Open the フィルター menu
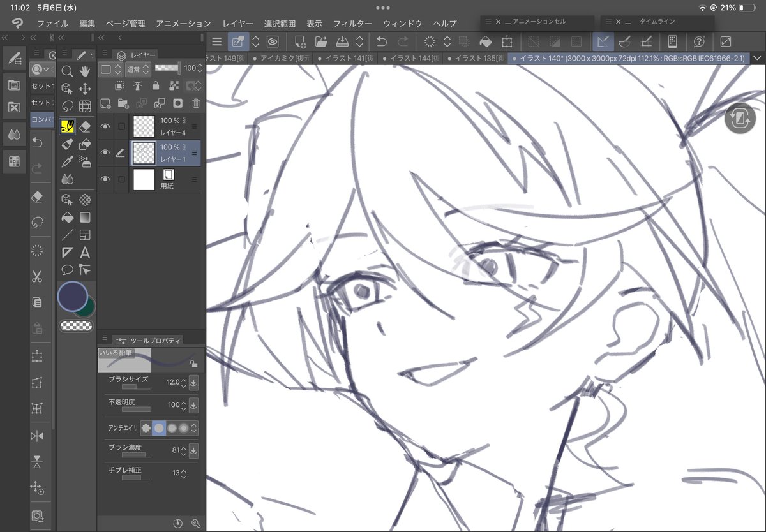Viewport: 766px width, 532px height. click(x=352, y=24)
